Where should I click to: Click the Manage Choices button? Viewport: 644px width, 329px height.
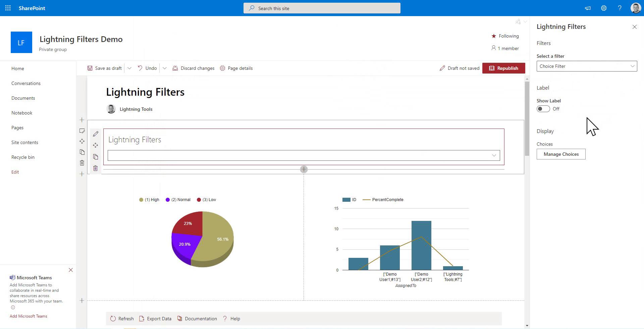pyautogui.click(x=561, y=154)
